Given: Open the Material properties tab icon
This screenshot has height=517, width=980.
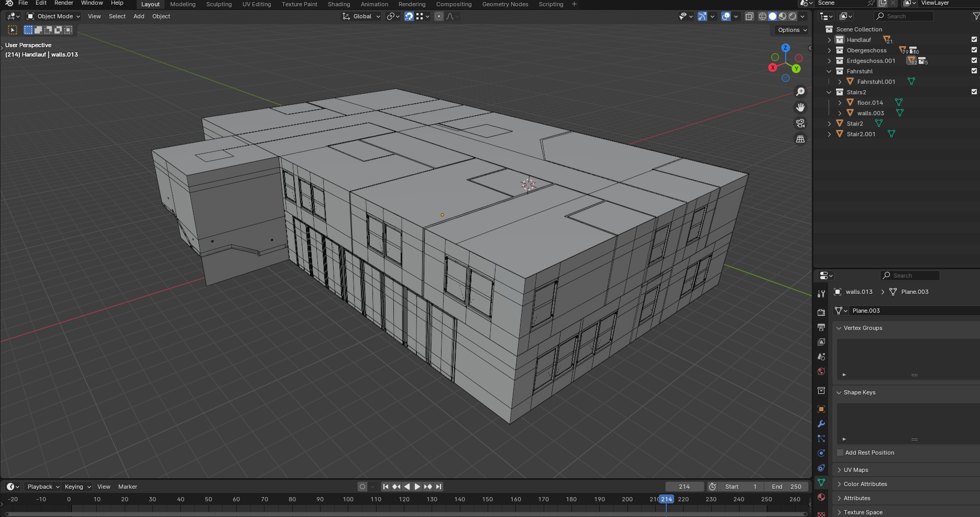Looking at the screenshot, I should 821,497.
